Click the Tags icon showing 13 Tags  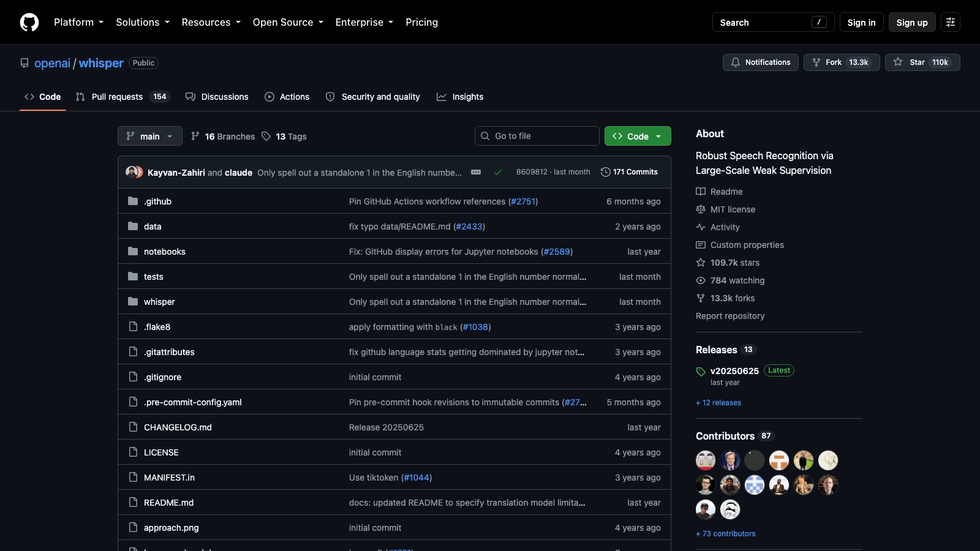coord(266,137)
